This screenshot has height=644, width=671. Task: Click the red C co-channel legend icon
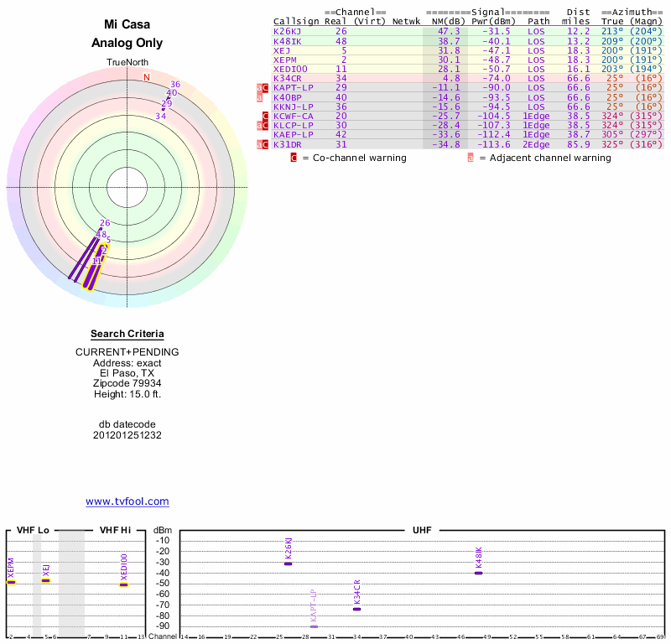point(294,158)
